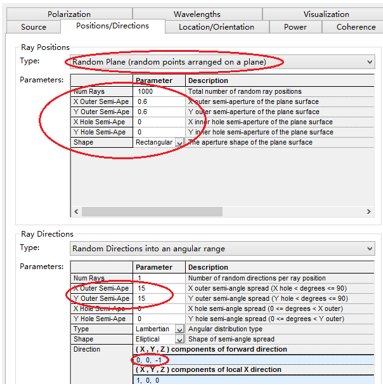
Task: Click the X Outer Semi-Ape 0.6 cell
Action: point(159,101)
